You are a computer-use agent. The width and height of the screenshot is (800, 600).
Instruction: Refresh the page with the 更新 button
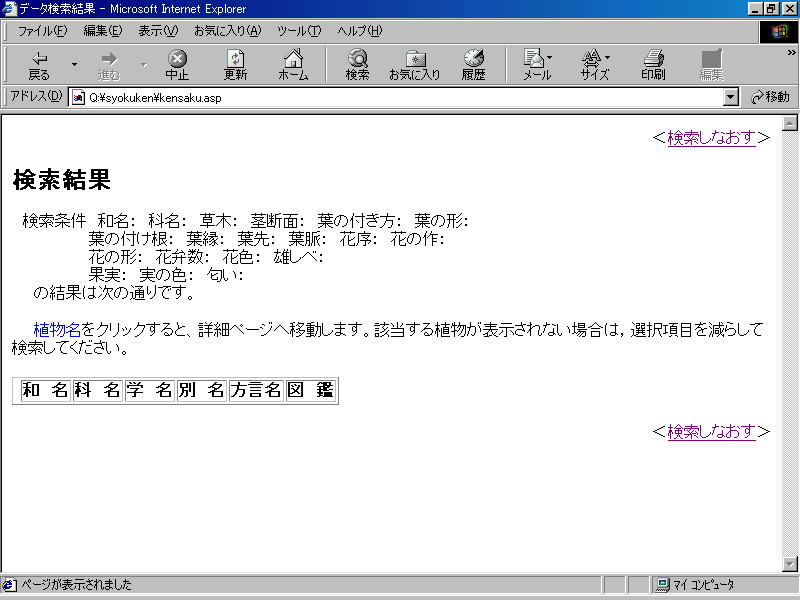point(235,65)
